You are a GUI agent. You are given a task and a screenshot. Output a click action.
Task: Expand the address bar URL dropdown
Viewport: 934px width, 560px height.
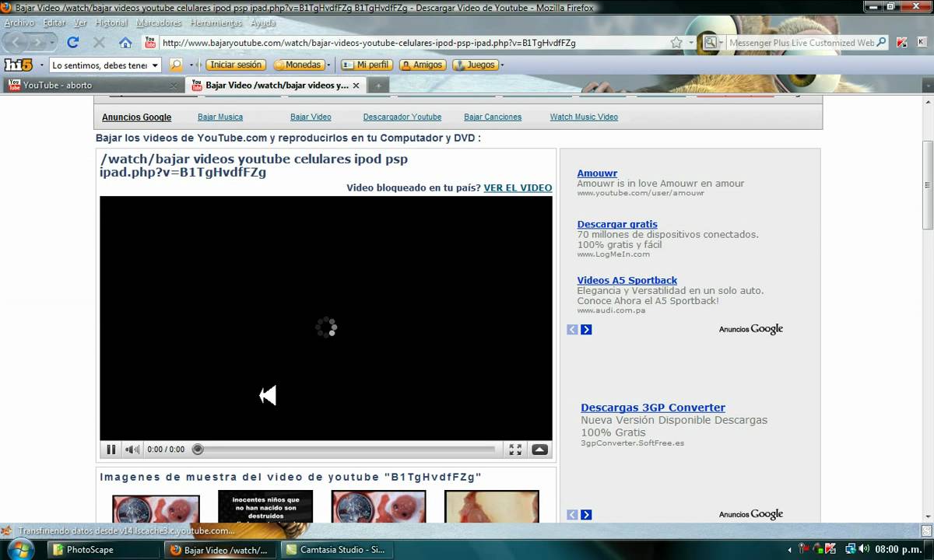click(x=691, y=44)
